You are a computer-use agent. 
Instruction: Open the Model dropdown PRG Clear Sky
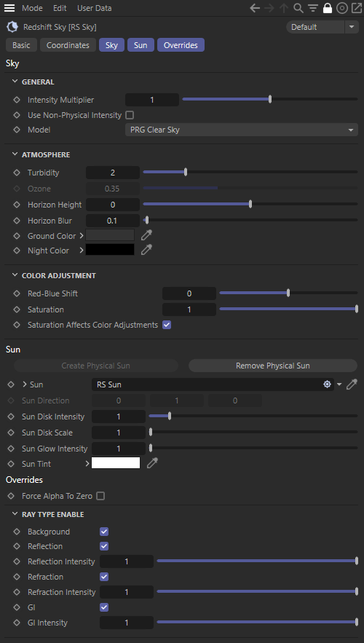242,130
